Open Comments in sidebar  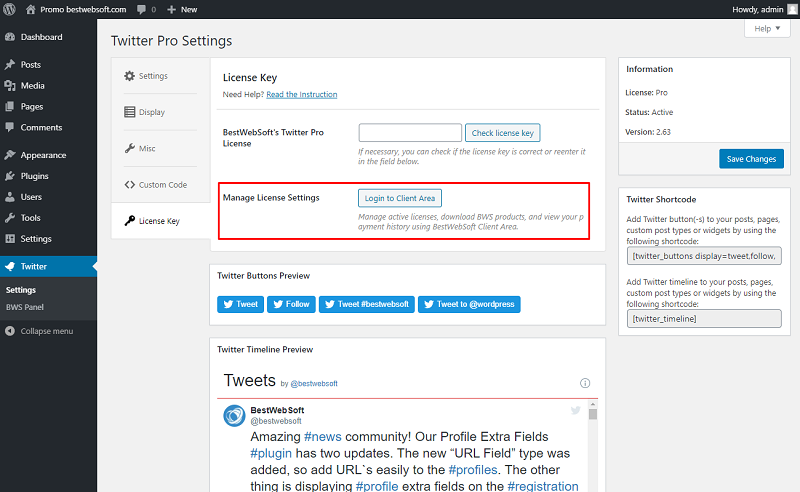click(x=48, y=127)
